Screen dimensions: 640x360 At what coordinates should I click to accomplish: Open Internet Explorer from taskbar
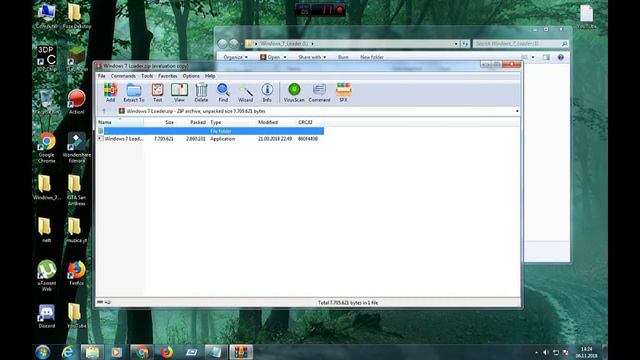(67, 352)
